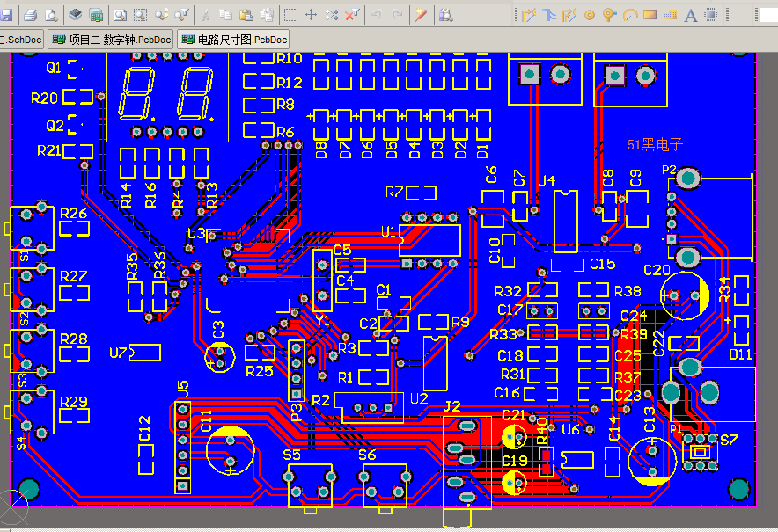This screenshot has width=778, height=532.
Task: Click the Undo arrow icon
Action: (x=377, y=15)
